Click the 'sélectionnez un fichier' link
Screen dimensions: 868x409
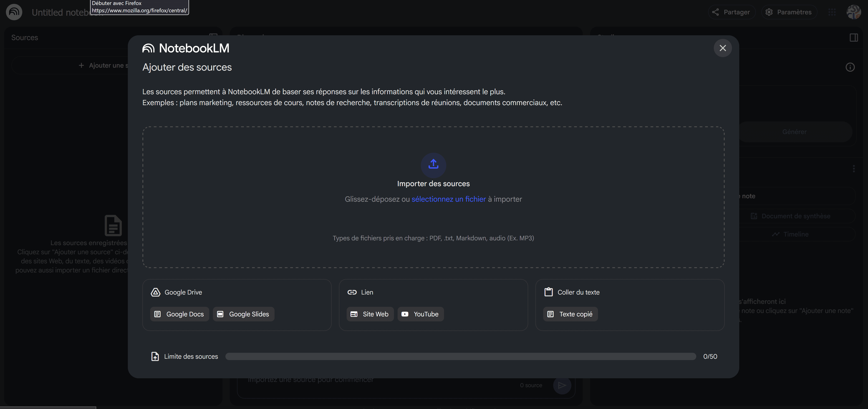click(x=449, y=199)
